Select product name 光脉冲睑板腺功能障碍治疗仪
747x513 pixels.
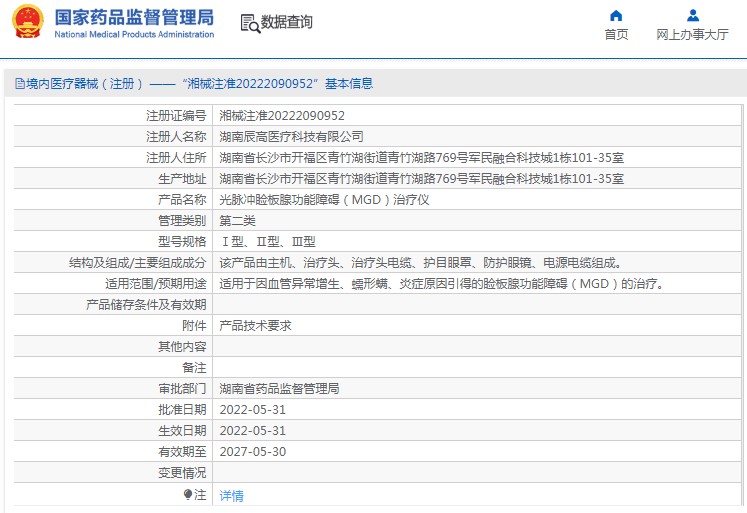324,200
